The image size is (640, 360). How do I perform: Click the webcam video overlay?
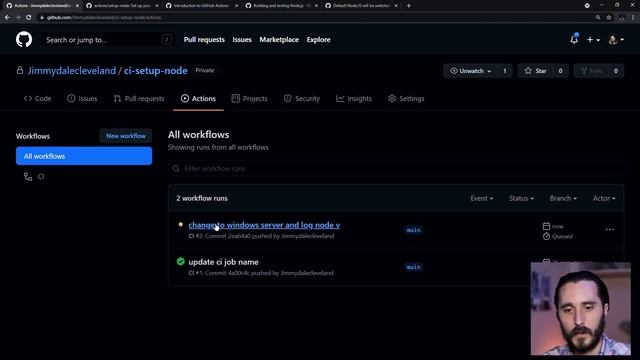coord(580,308)
